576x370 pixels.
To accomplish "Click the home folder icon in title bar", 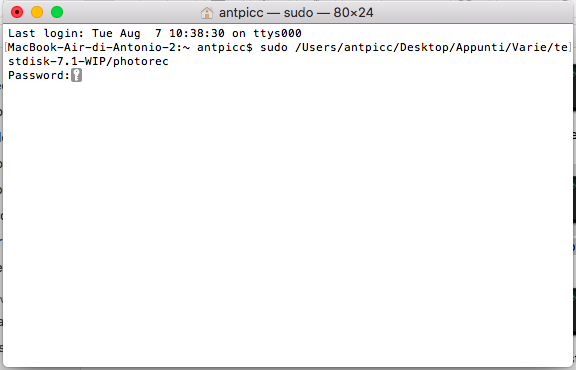I will tap(207, 13).
